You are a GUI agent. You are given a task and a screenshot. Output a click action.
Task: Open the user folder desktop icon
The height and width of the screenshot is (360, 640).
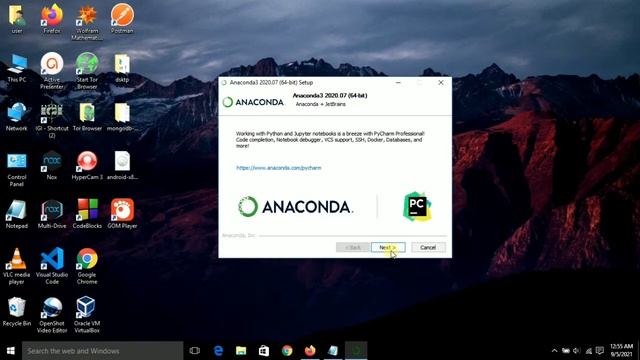click(x=17, y=19)
